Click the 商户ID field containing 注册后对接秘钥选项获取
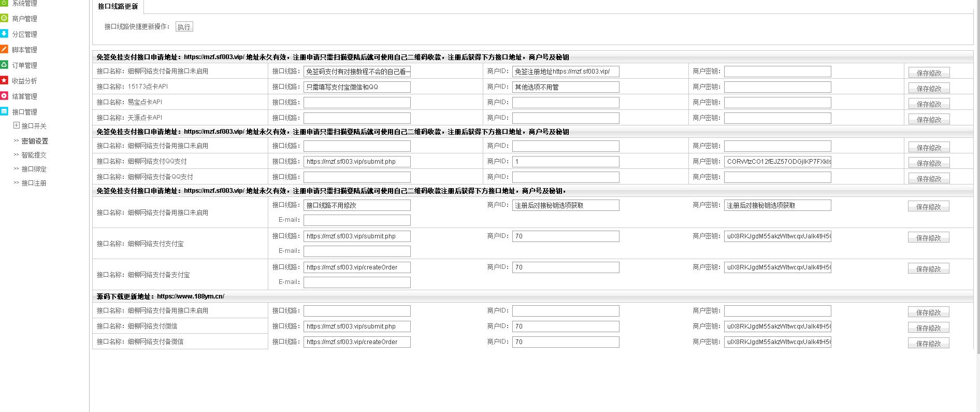Screen dimensions: 980x412 [566, 205]
